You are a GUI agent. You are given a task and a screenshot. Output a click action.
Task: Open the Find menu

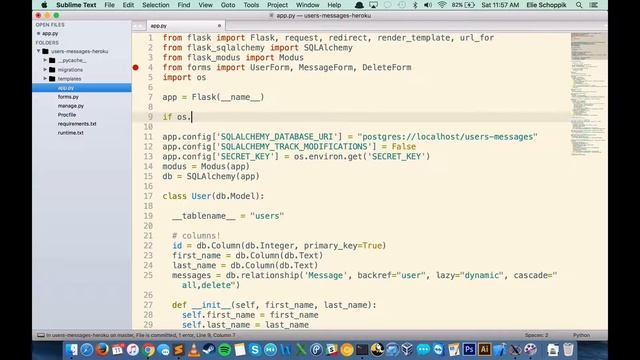(184, 5)
